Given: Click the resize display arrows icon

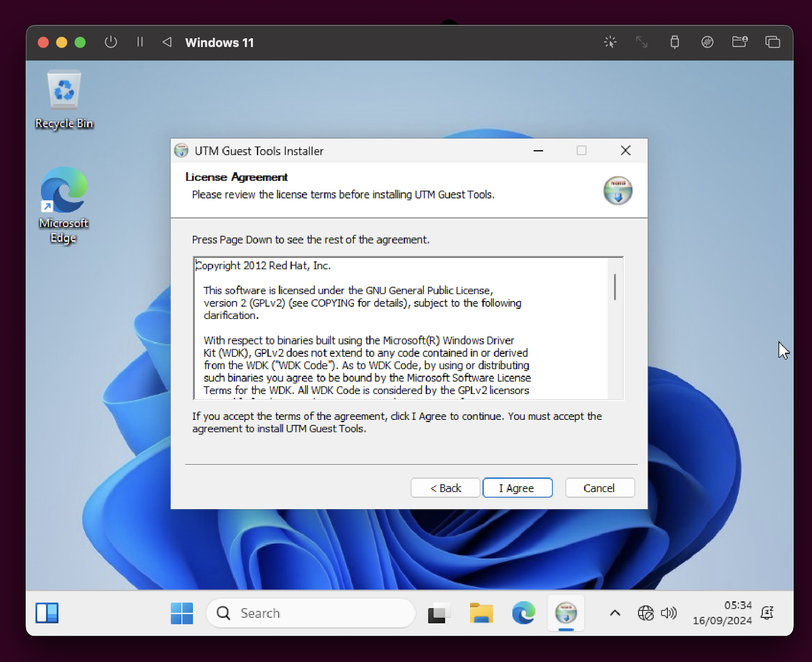Looking at the screenshot, I should coord(642,42).
